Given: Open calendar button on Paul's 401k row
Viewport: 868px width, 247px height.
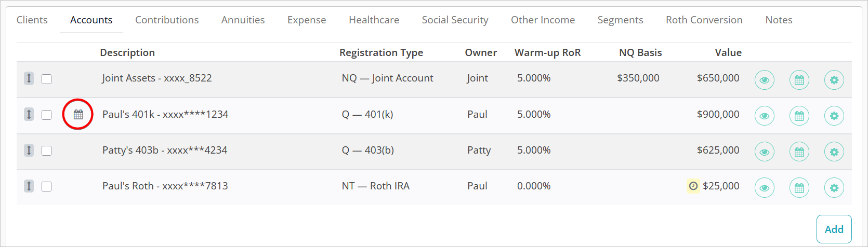Looking at the screenshot, I should point(799,116).
